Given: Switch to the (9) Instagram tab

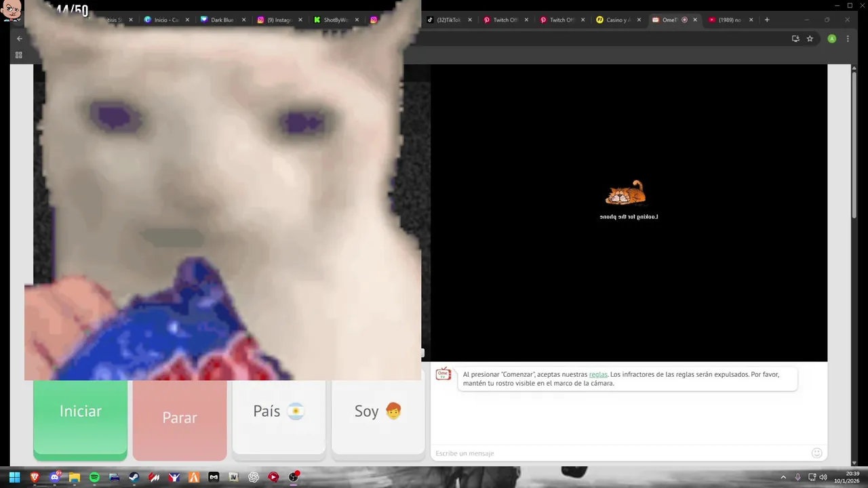Looking at the screenshot, I should (278, 20).
